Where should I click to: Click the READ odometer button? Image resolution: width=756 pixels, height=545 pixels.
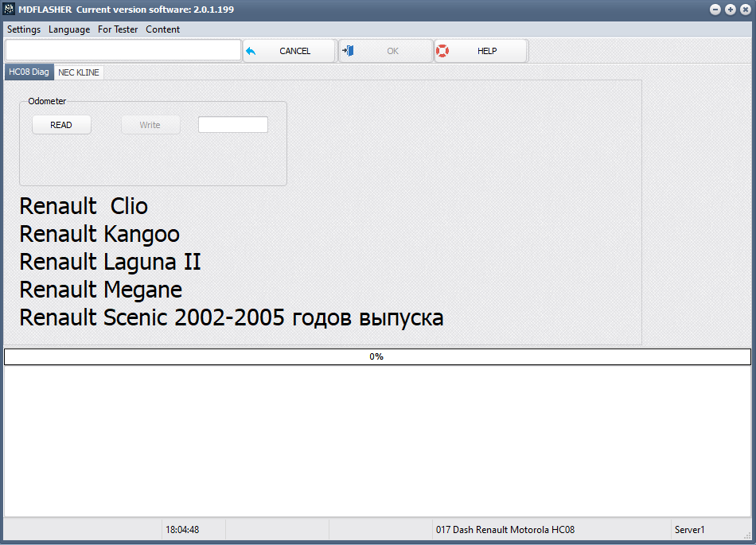[61, 125]
